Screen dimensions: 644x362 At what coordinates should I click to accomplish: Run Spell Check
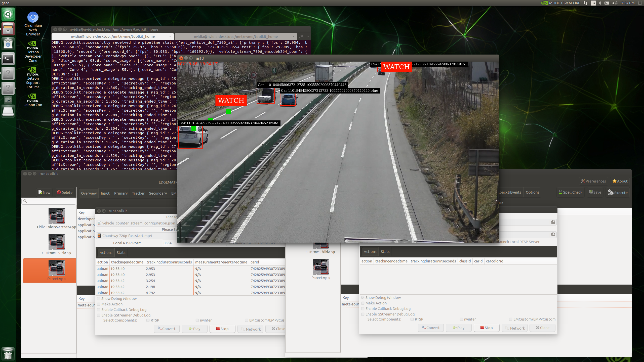pos(570,192)
